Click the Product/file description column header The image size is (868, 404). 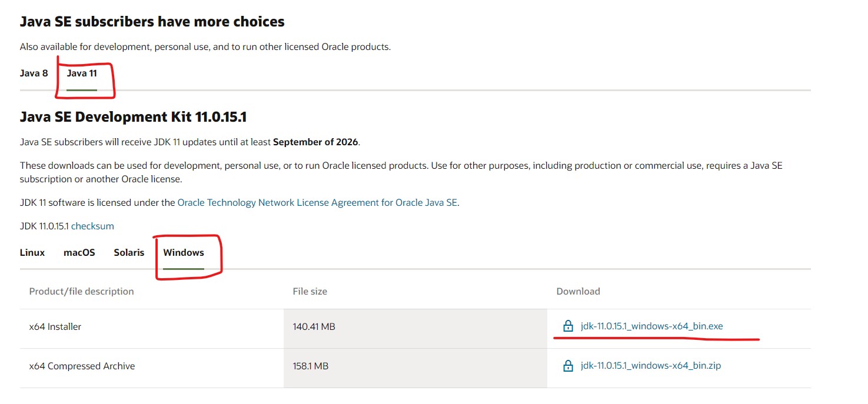81,291
